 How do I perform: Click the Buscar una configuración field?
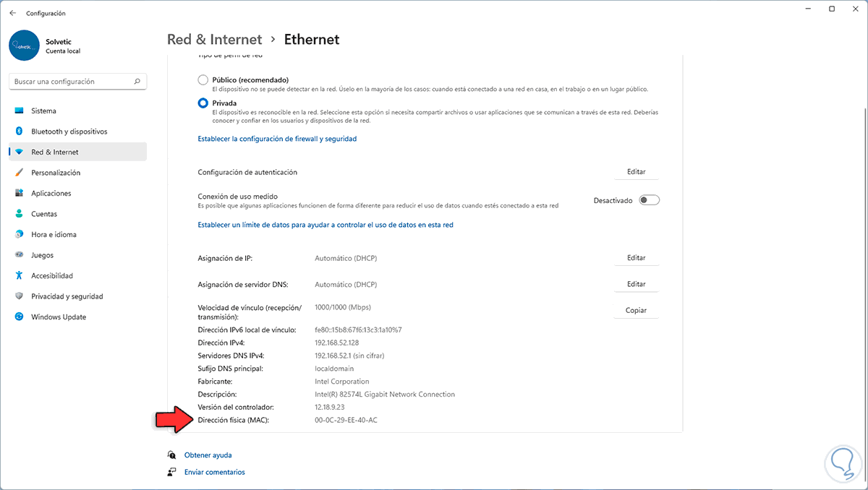[72, 82]
